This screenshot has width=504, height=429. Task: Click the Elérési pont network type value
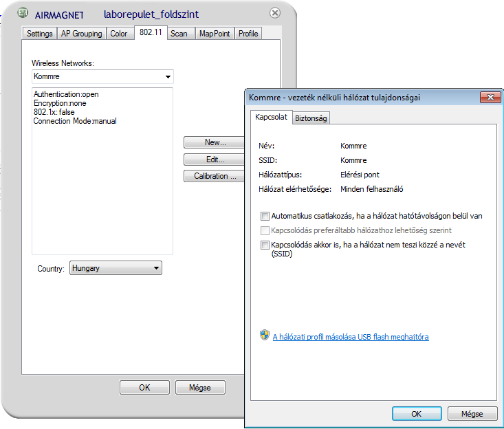[360, 175]
